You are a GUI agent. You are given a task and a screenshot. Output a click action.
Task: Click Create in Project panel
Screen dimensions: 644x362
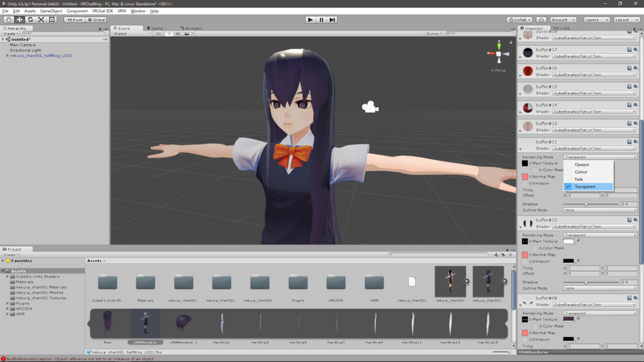click(x=11, y=255)
